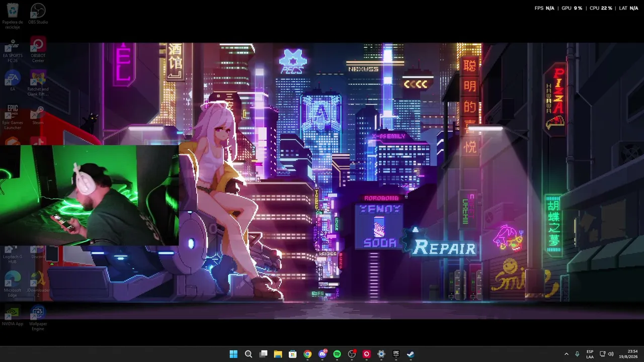Select the OBSBOT Center desktop shortcut
The width and height of the screenshot is (644, 362).
click(38, 50)
